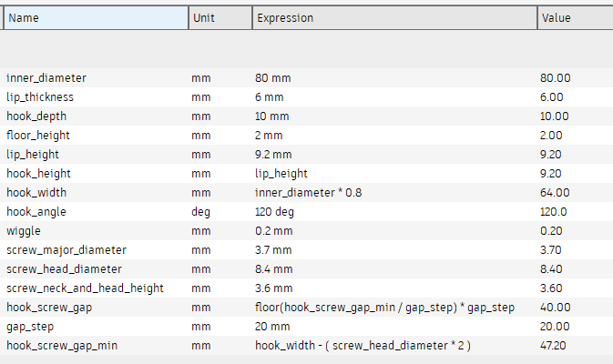Edit the hook_screw_gap floor expression
Image resolution: width=613 pixels, height=364 pixels.
click(x=384, y=308)
